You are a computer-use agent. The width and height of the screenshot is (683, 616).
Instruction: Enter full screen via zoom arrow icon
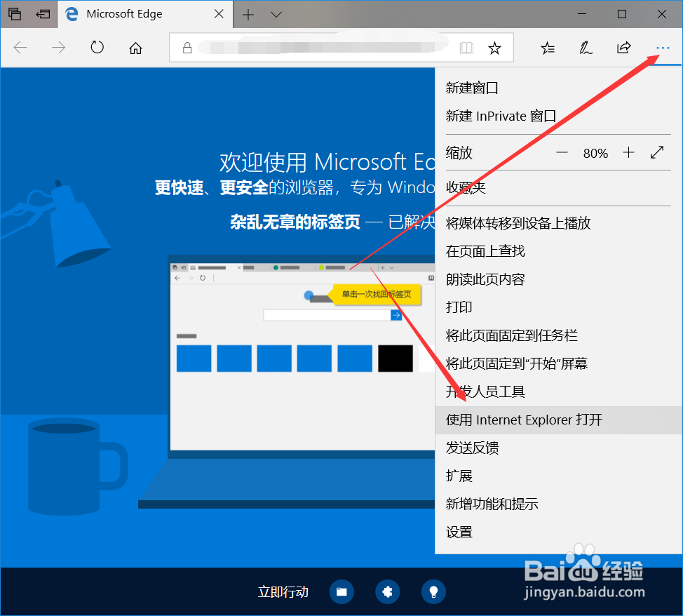[x=657, y=152]
